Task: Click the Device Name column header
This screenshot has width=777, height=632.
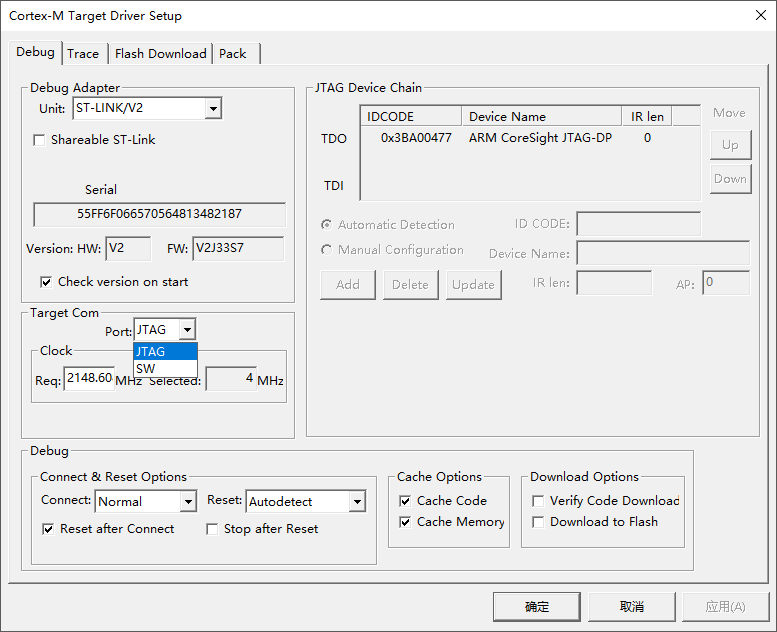Action: coord(542,116)
